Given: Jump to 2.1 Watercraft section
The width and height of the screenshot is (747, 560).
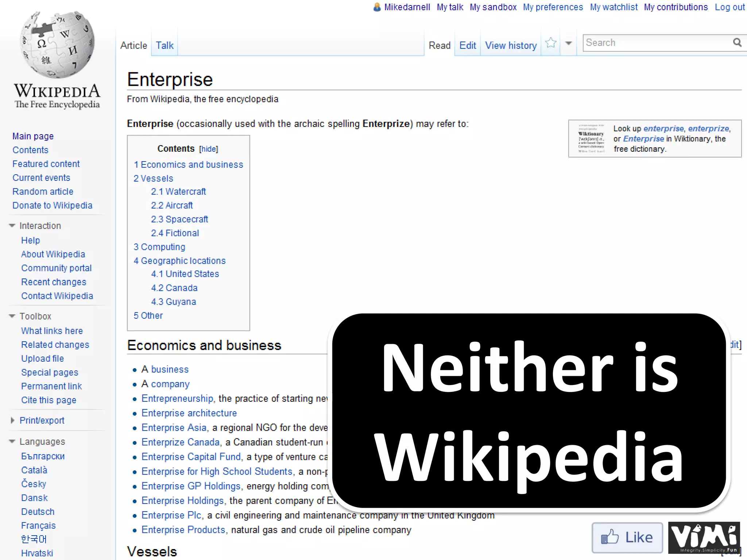Looking at the screenshot, I should tap(178, 191).
